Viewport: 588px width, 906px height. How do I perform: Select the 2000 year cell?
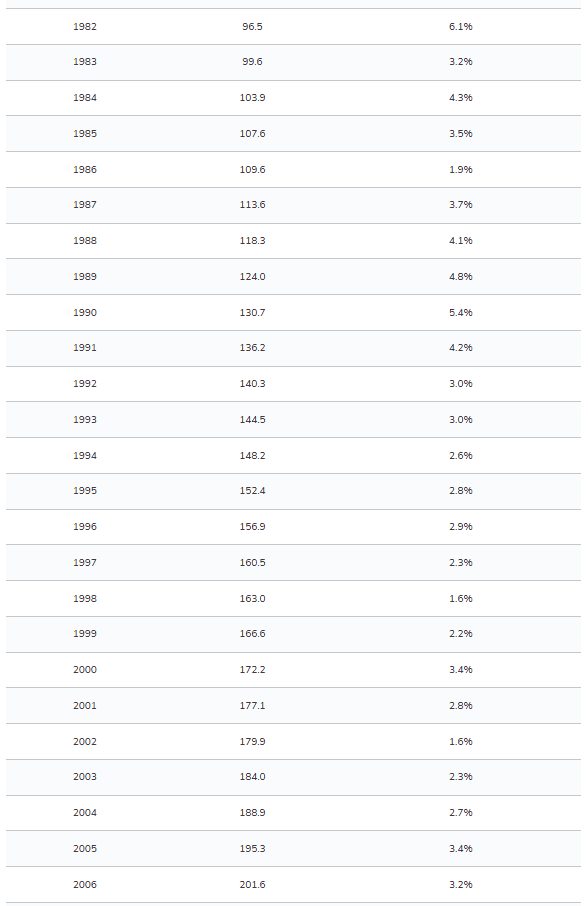[x=84, y=670]
